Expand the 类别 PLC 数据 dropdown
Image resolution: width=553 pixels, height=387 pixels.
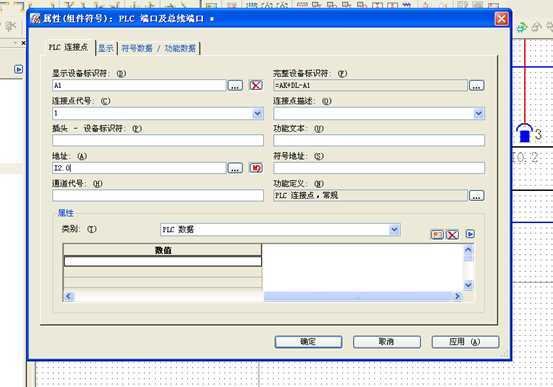point(394,230)
